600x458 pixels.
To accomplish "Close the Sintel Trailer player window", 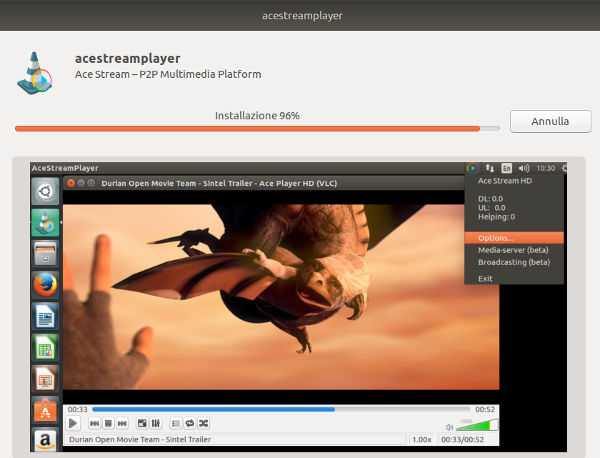I will tap(70, 183).
